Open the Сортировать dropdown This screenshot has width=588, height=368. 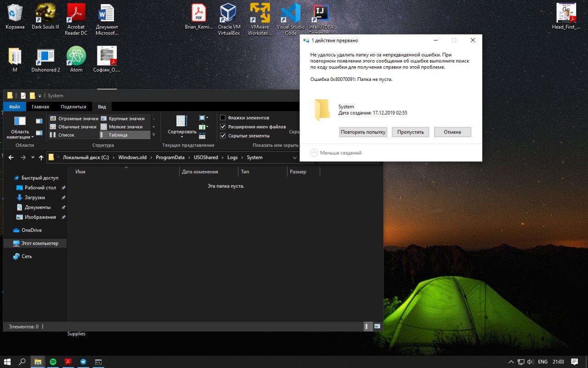pyautogui.click(x=182, y=127)
